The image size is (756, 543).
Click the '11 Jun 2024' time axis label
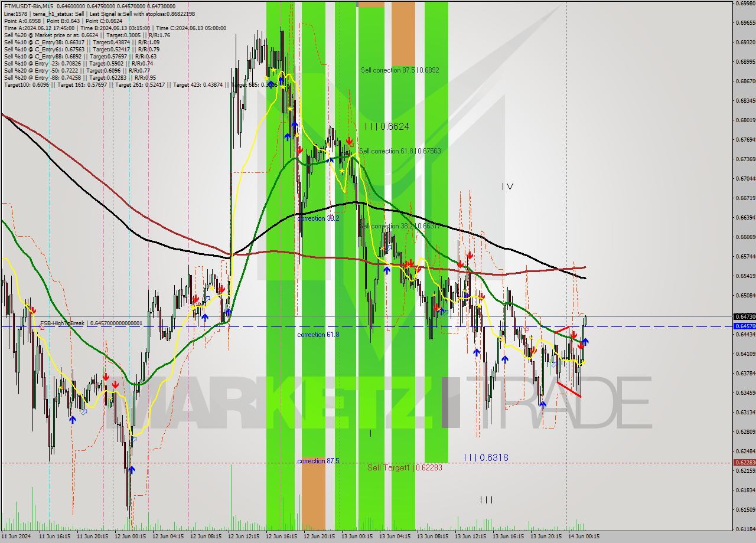pos(15,537)
